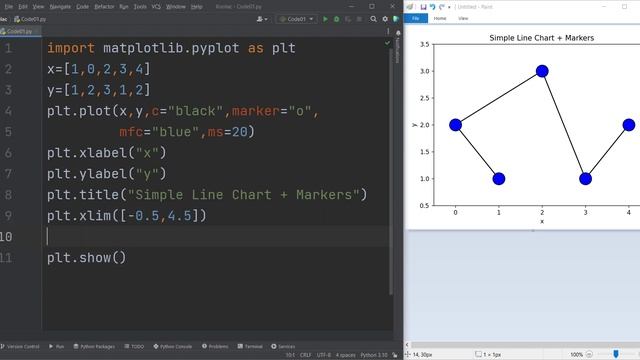Viewport: 640px width, 360px height.
Task: Click the Save icon in Paint quick access
Action: tap(423, 7)
